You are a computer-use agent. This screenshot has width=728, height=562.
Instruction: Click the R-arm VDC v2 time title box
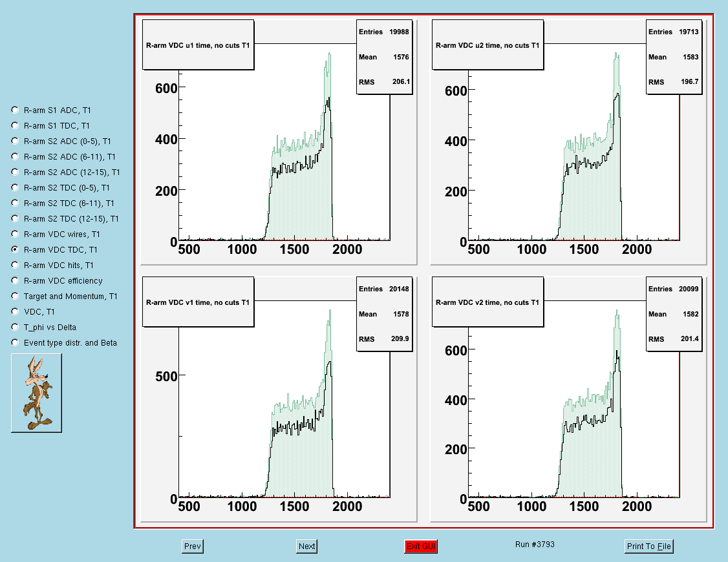click(x=487, y=302)
